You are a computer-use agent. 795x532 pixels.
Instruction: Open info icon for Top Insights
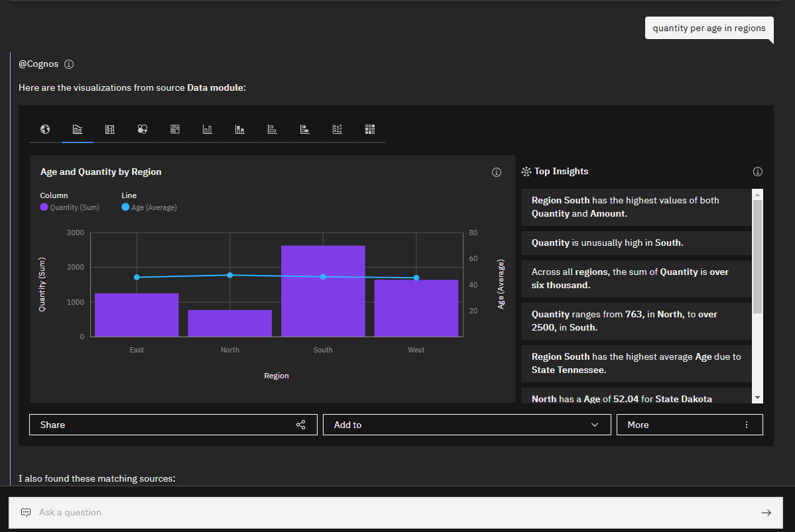point(757,172)
